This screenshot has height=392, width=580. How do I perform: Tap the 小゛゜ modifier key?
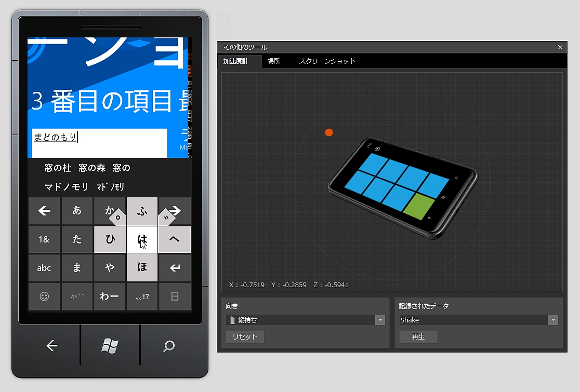77,296
